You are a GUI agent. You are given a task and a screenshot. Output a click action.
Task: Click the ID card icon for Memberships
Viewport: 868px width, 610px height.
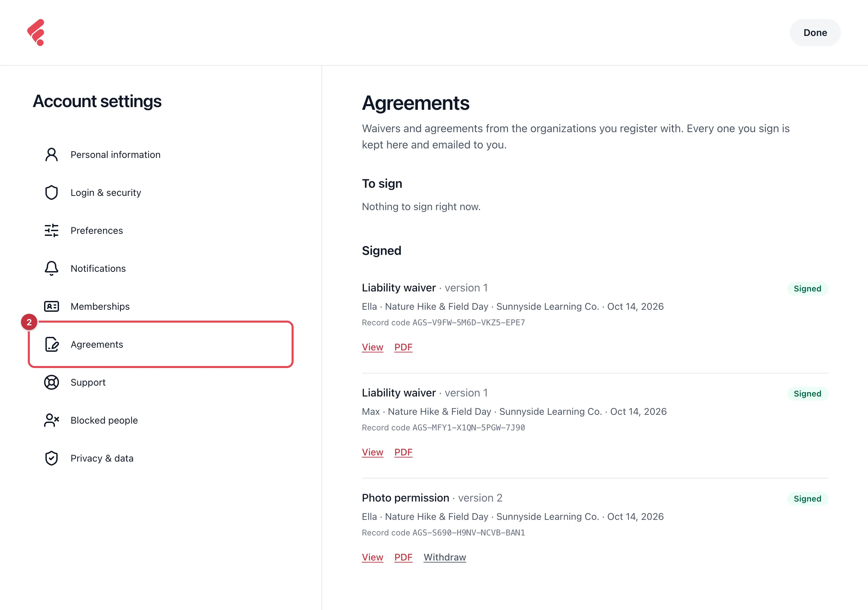52,306
